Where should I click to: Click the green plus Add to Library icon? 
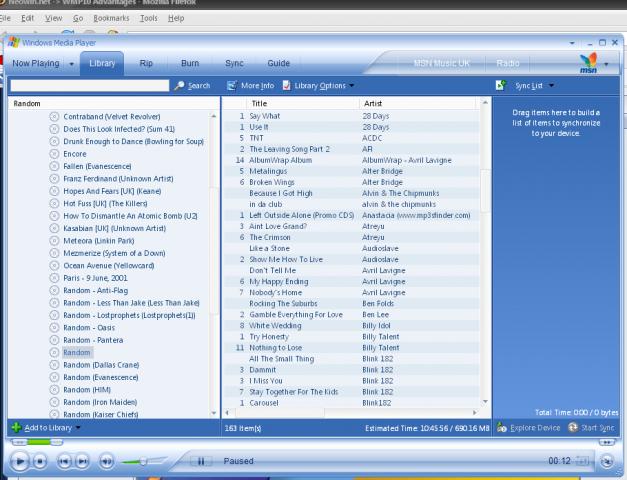(16, 428)
